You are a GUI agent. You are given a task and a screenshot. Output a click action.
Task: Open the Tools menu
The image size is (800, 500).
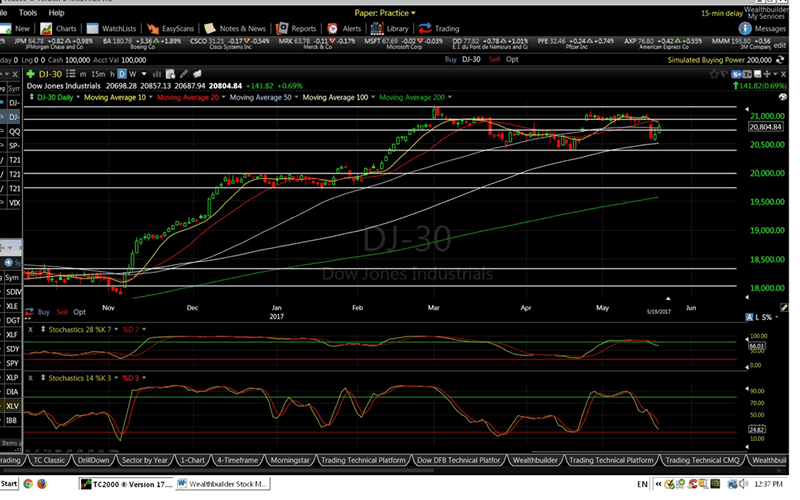pos(28,13)
